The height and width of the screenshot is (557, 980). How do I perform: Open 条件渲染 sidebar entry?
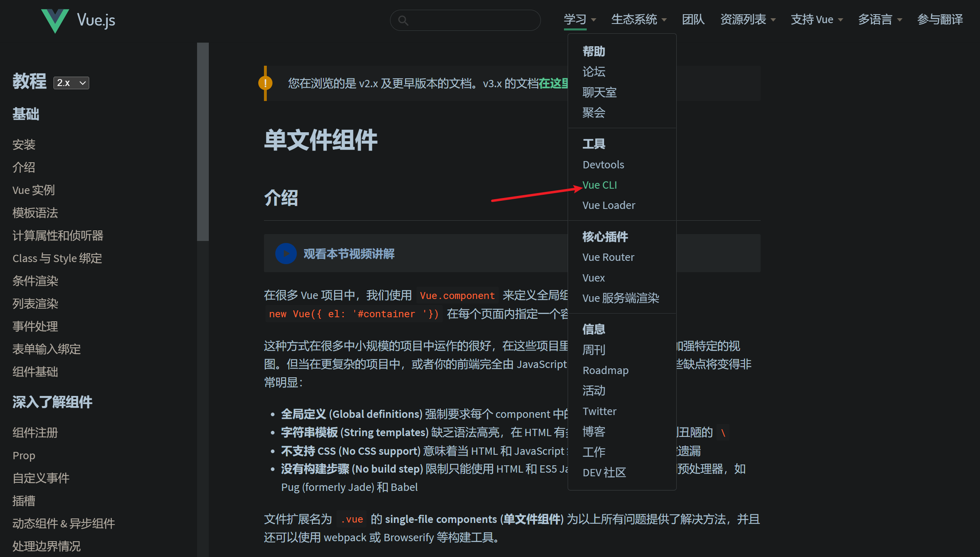click(x=35, y=281)
